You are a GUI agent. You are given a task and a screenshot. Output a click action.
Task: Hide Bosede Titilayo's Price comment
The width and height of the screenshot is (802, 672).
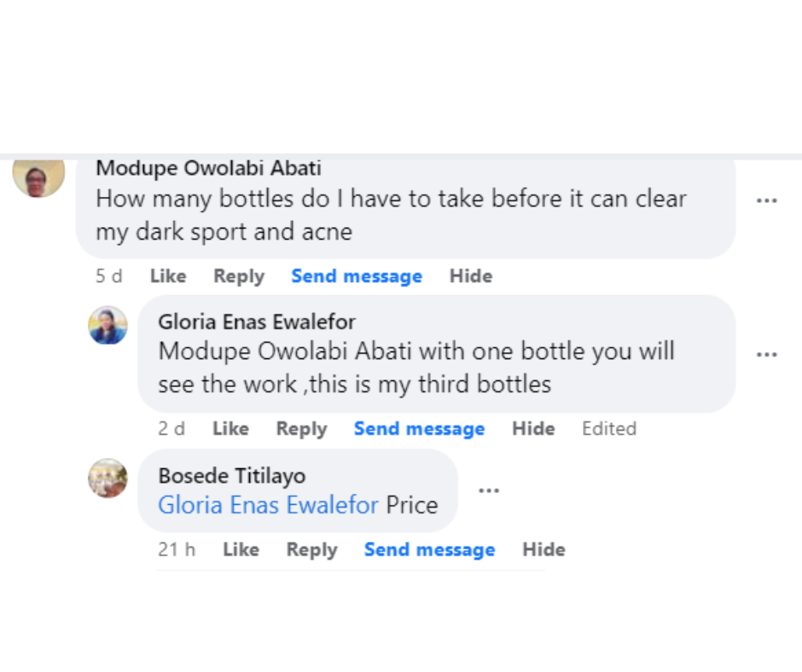(x=543, y=550)
